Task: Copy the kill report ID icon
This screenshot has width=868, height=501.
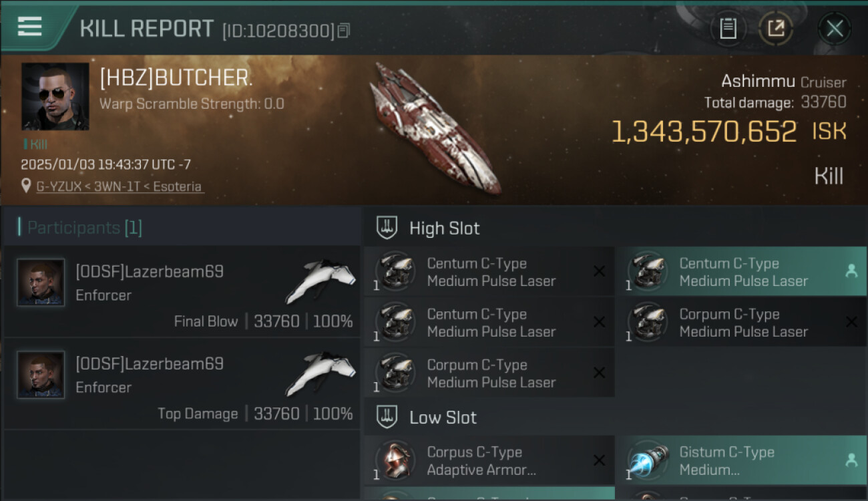Action: click(343, 30)
